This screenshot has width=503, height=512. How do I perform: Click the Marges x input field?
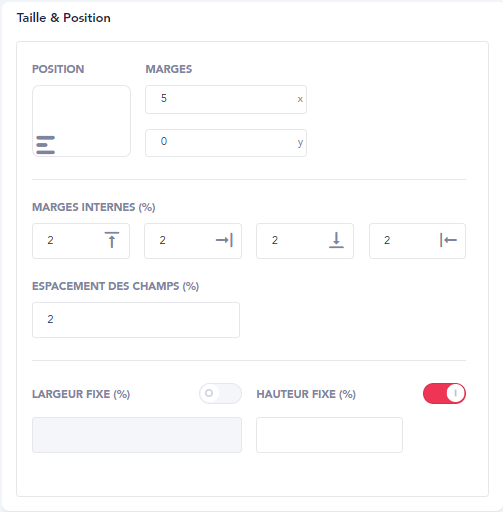click(x=226, y=99)
